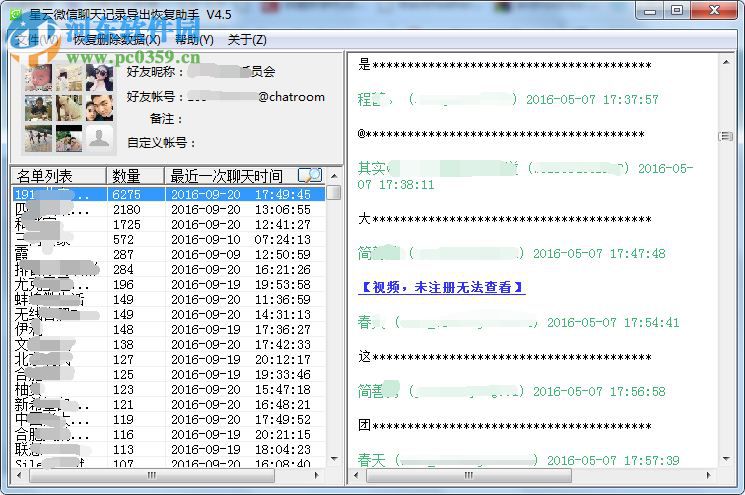745x495 pixels.
Task: Click the chat panel horizontal scrollbar thumb
Action: (468, 475)
